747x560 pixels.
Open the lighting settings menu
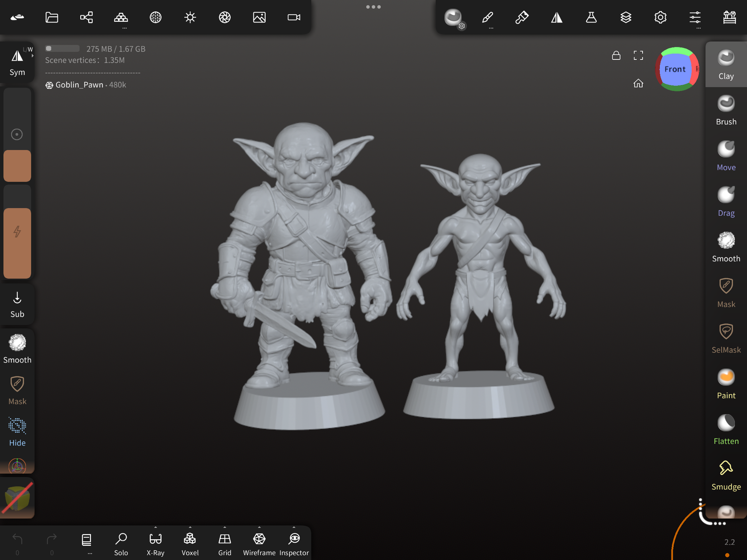pos(190,17)
